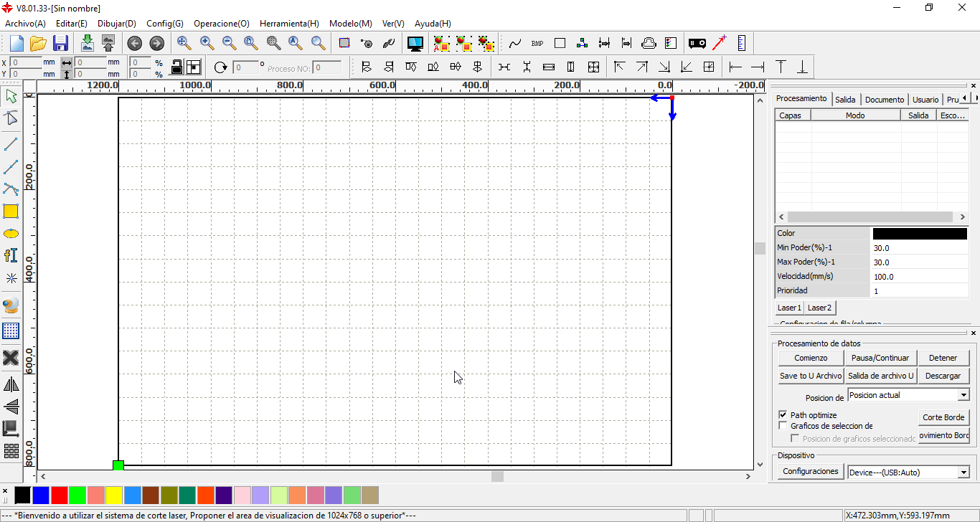Toggle the aspect ratio lock padlock

(177, 66)
